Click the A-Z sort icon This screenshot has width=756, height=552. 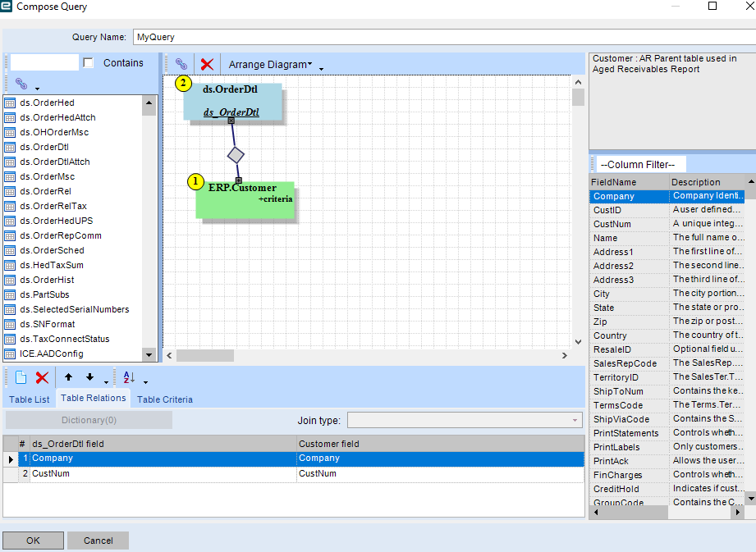(x=129, y=377)
